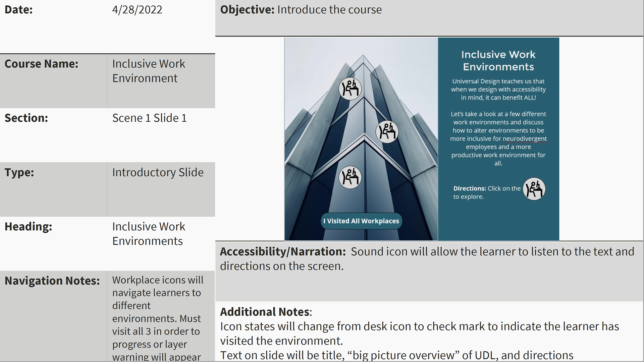Viewport: 644px width, 362px height.
Task: Click the bottom desk workplace icon on building
Action: (x=350, y=177)
